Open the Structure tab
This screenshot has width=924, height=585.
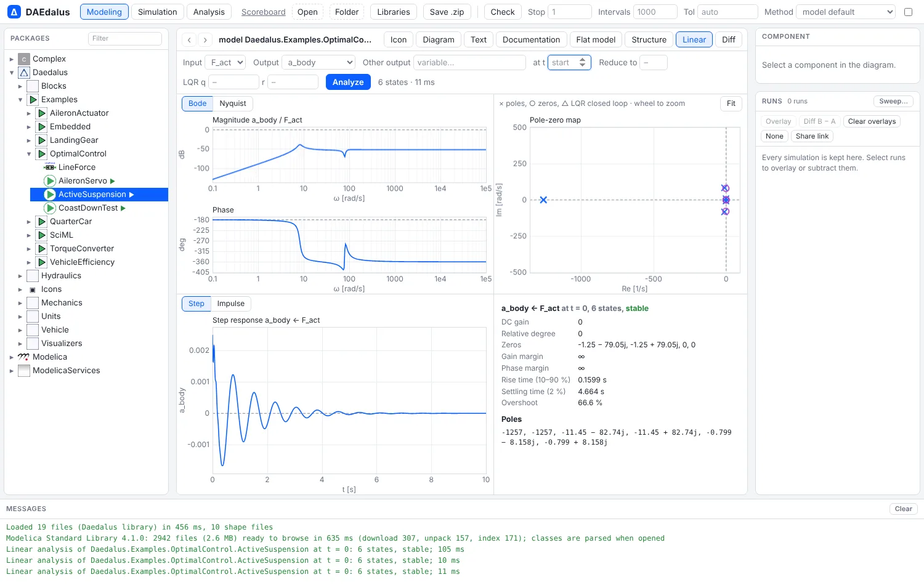click(649, 40)
